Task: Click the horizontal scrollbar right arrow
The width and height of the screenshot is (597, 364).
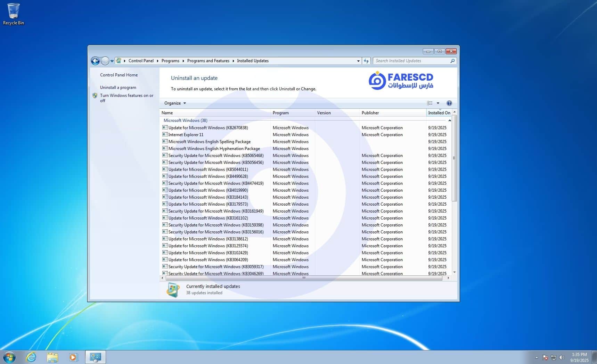Action: click(448, 278)
